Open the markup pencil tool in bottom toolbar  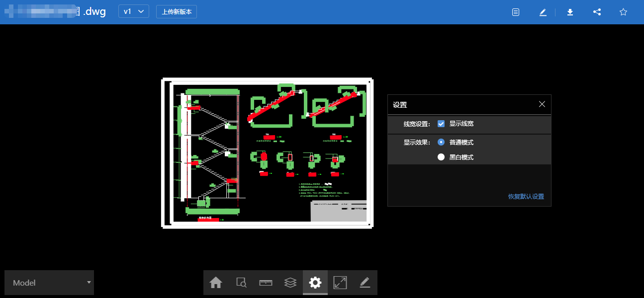365,283
